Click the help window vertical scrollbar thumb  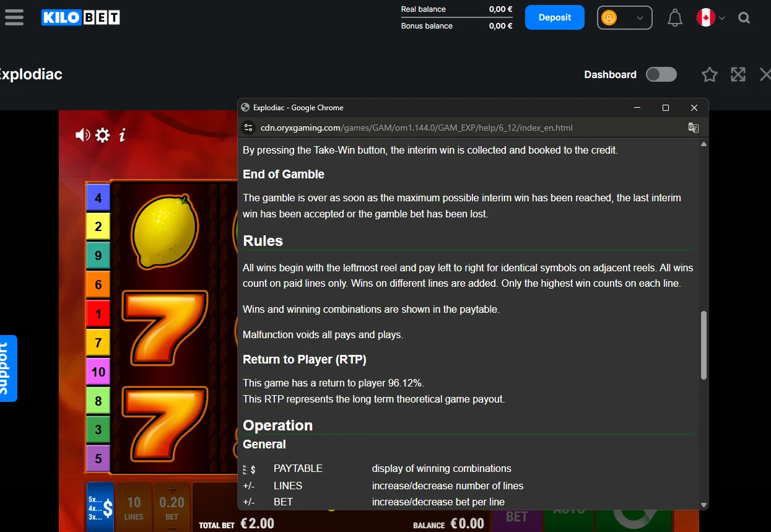(703, 345)
